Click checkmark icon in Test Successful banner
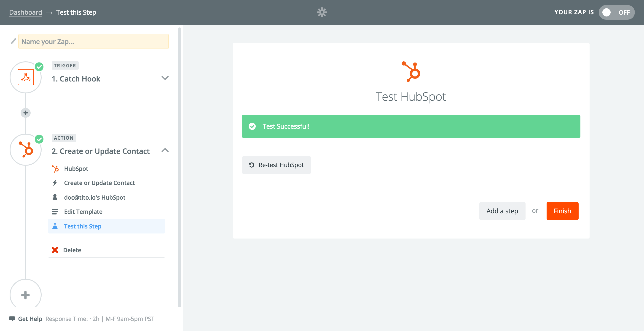Image resolution: width=644 pixels, height=331 pixels. 252,126
